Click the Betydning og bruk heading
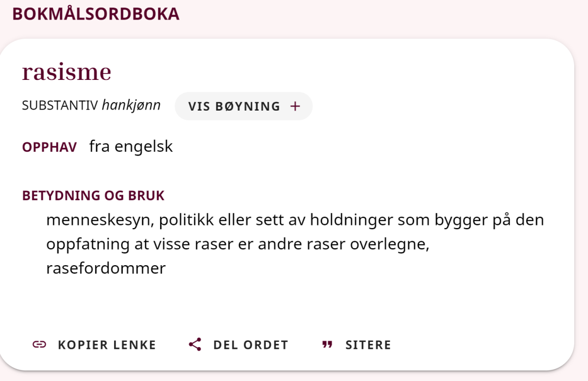588x381 pixels. pyautogui.click(x=93, y=195)
